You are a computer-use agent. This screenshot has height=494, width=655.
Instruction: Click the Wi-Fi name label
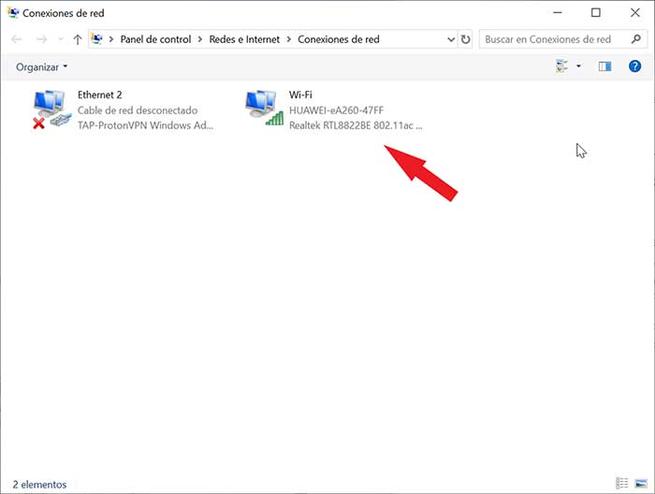click(301, 95)
